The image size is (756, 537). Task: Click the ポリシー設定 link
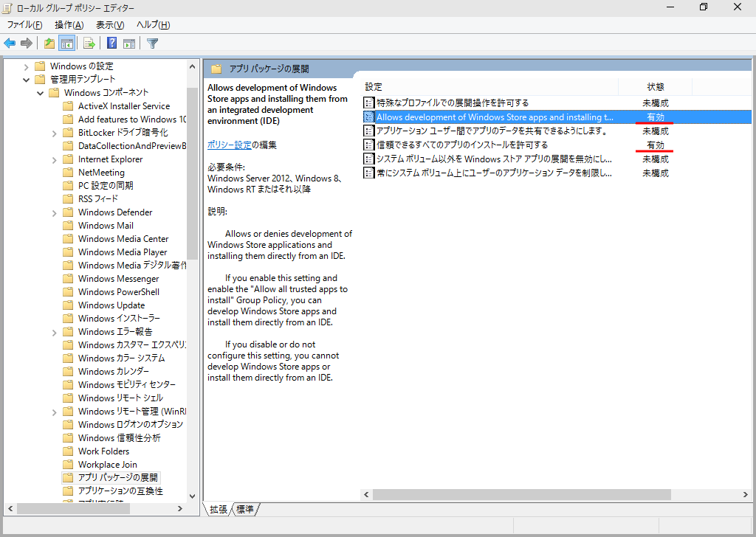pos(230,145)
